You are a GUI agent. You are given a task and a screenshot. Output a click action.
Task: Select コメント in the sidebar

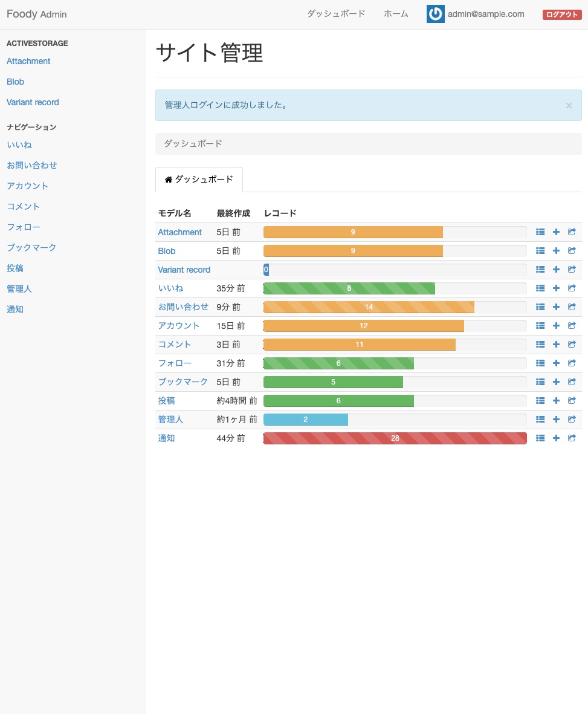coord(23,206)
